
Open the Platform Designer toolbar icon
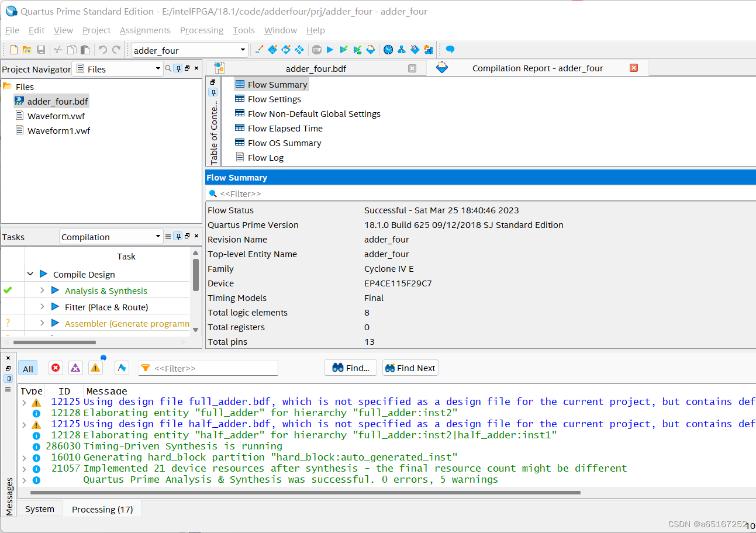429,50
